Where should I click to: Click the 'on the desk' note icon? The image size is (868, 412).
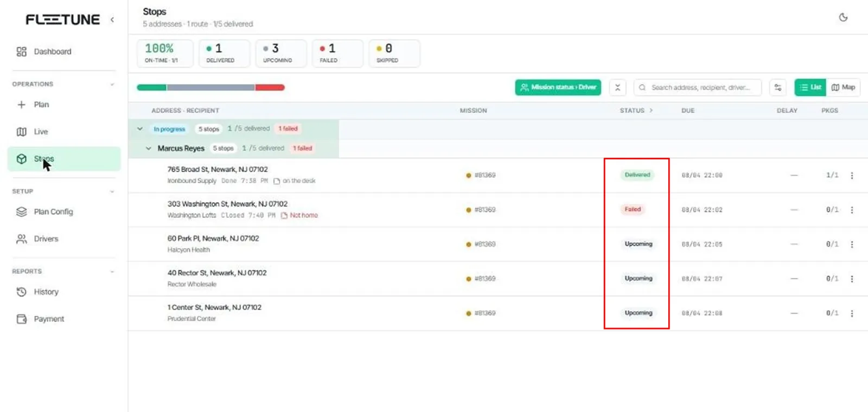277,181
